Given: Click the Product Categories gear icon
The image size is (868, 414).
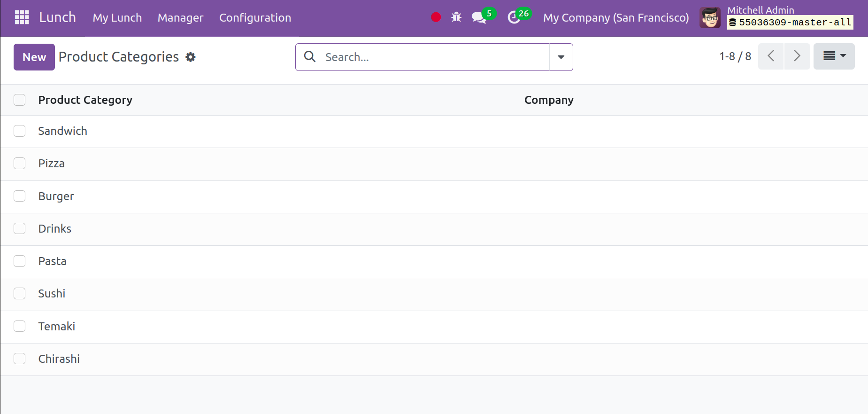Looking at the screenshot, I should pyautogui.click(x=190, y=57).
